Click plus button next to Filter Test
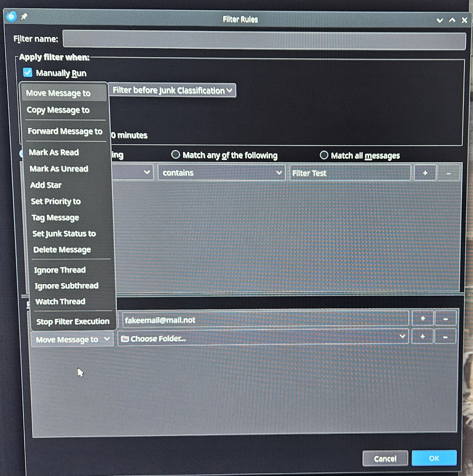The image size is (473, 476). 425,173
